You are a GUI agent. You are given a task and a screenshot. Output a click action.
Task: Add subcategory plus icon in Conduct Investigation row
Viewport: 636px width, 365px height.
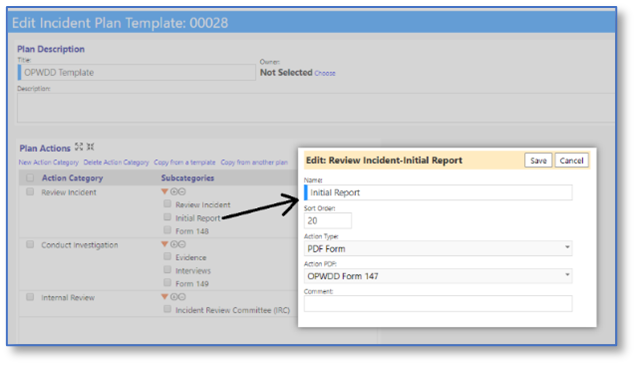tap(174, 244)
